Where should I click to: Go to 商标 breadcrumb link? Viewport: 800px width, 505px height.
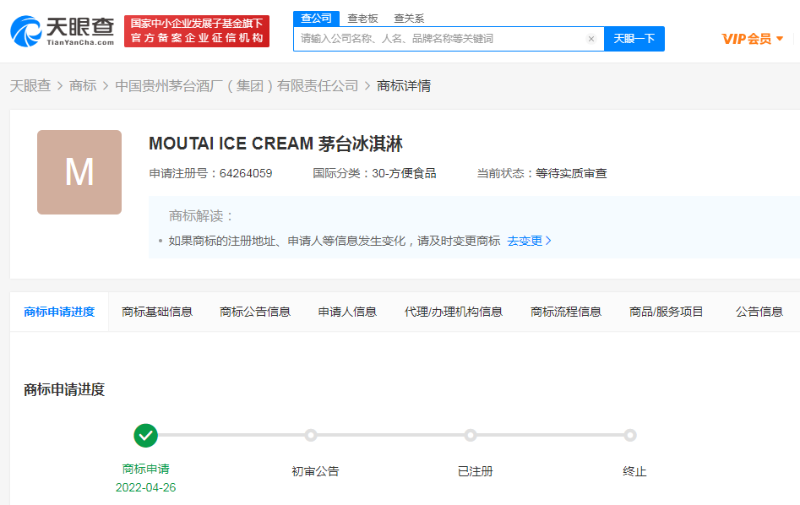[x=83, y=86]
